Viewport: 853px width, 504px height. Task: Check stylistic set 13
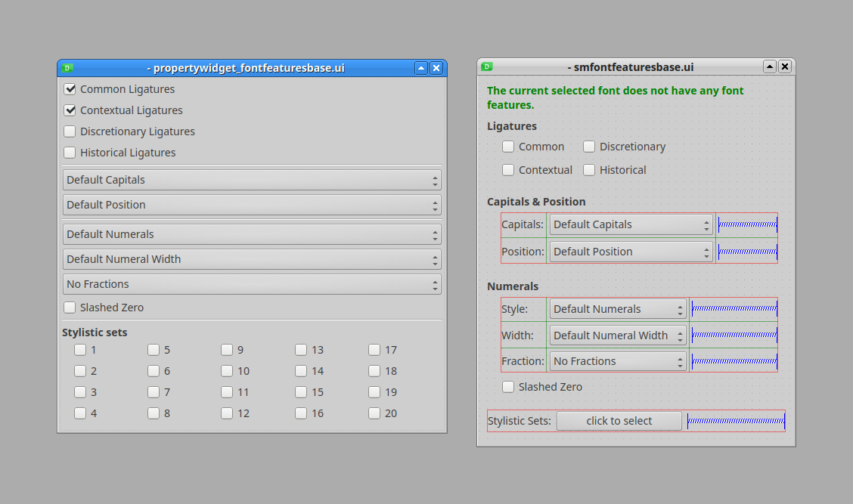click(x=301, y=350)
